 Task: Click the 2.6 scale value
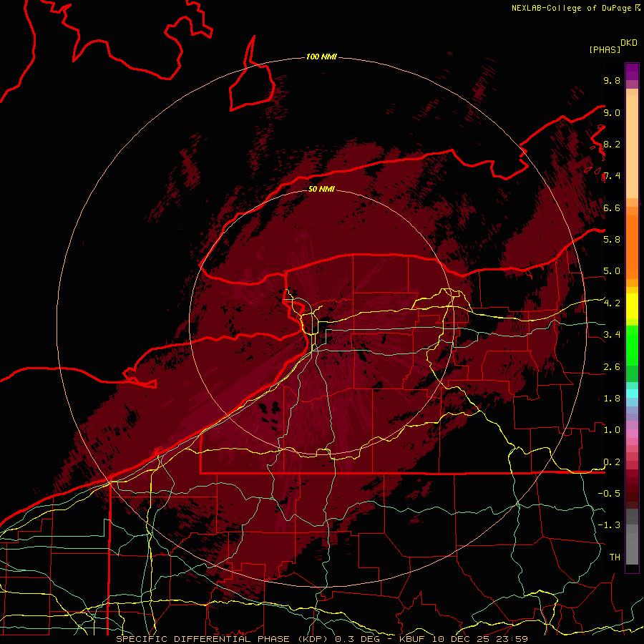pyautogui.click(x=612, y=367)
